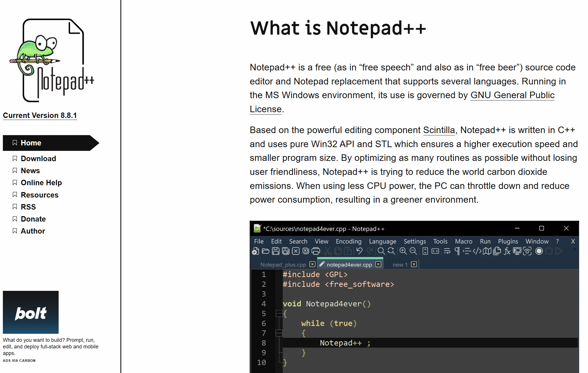The image size is (588, 373).
Task: Collapse the code fold at line 5
Action: click(x=279, y=313)
